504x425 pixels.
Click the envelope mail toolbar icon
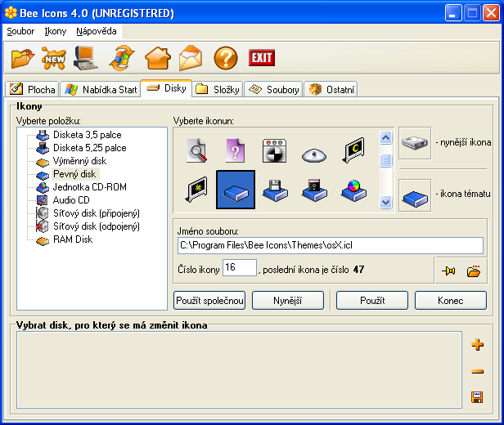tap(191, 58)
